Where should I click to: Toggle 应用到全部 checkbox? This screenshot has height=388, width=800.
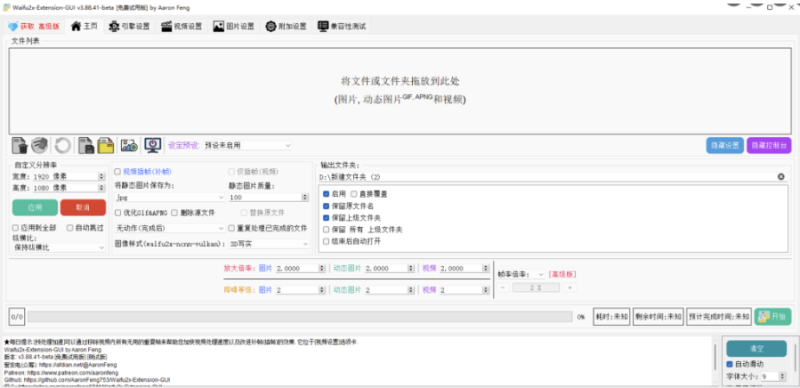15,228
